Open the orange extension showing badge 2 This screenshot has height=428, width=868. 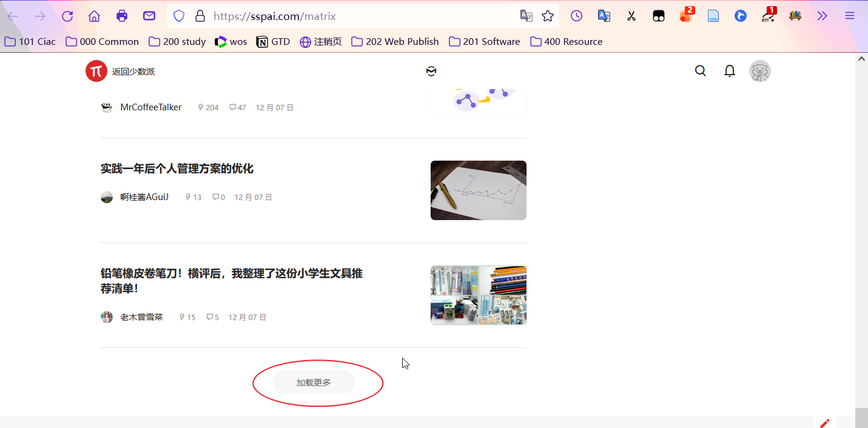point(685,16)
